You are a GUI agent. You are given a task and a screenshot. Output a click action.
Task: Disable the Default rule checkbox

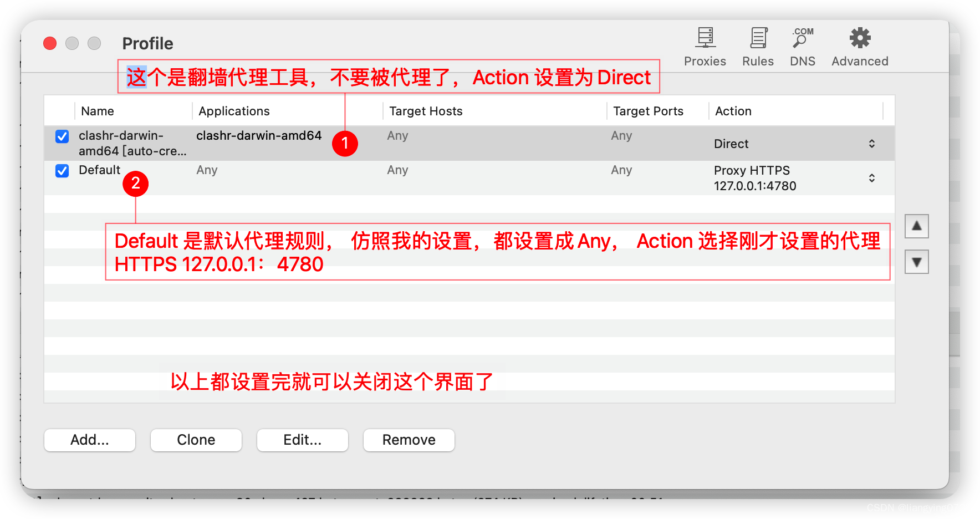pyautogui.click(x=62, y=171)
